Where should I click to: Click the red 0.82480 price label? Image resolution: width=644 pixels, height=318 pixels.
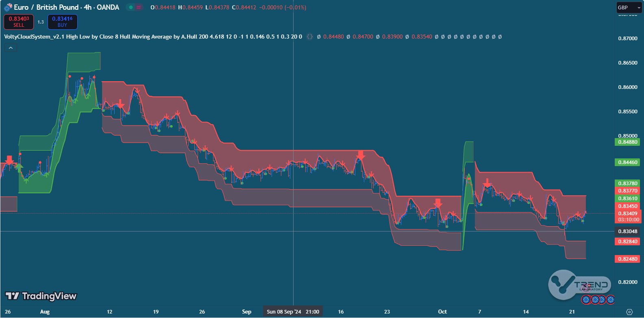tap(628, 259)
